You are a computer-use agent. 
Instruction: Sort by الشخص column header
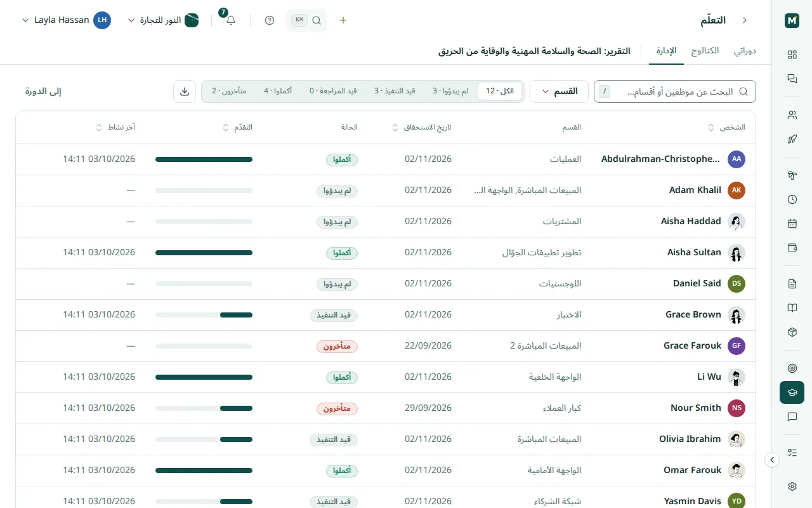(727, 128)
